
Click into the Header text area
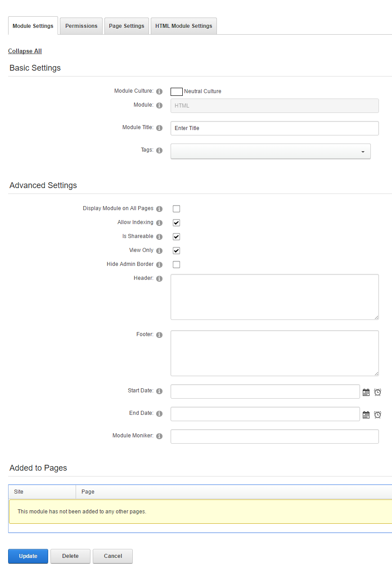coord(275,297)
